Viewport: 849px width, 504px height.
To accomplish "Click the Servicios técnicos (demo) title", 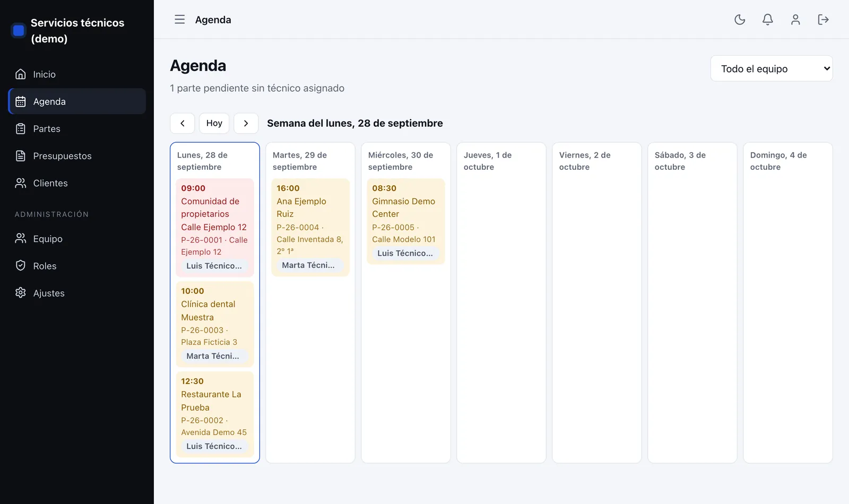I will tap(77, 30).
